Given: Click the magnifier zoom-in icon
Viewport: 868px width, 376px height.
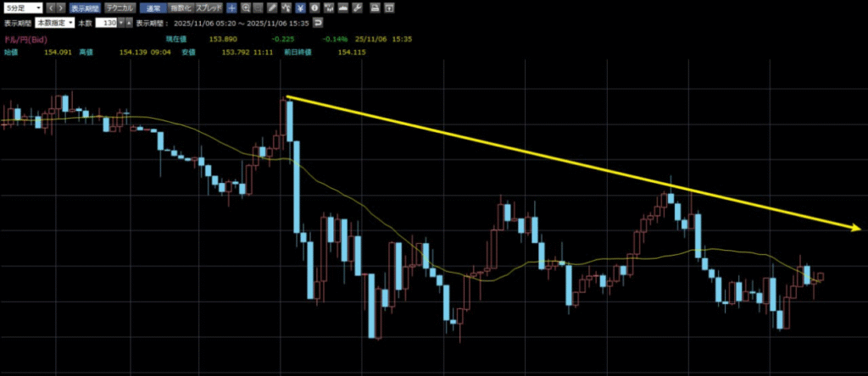Looking at the screenshot, I should coord(245,8).
